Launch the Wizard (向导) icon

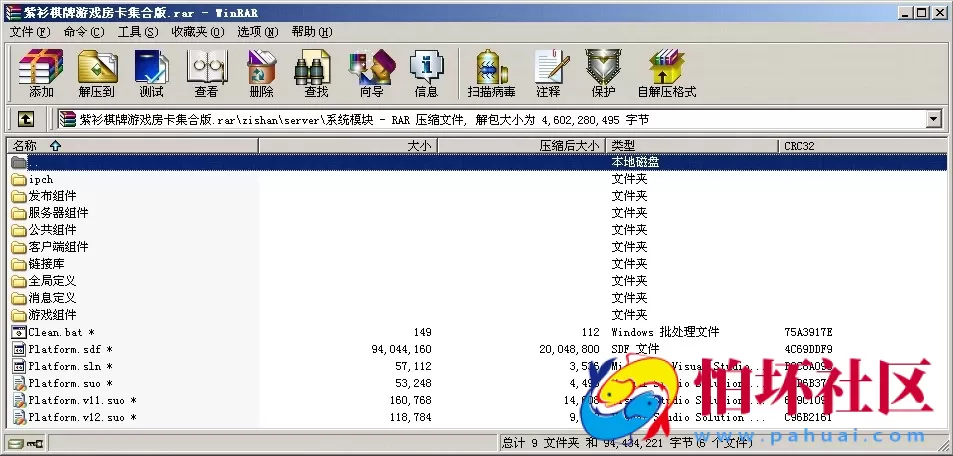tap(371, 74)
